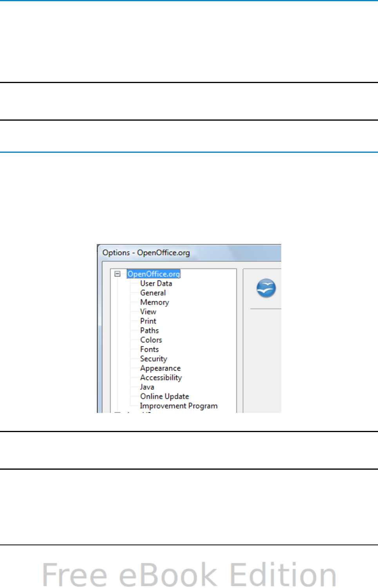
Task: Open Accessibility options
Action: [161, 378]
